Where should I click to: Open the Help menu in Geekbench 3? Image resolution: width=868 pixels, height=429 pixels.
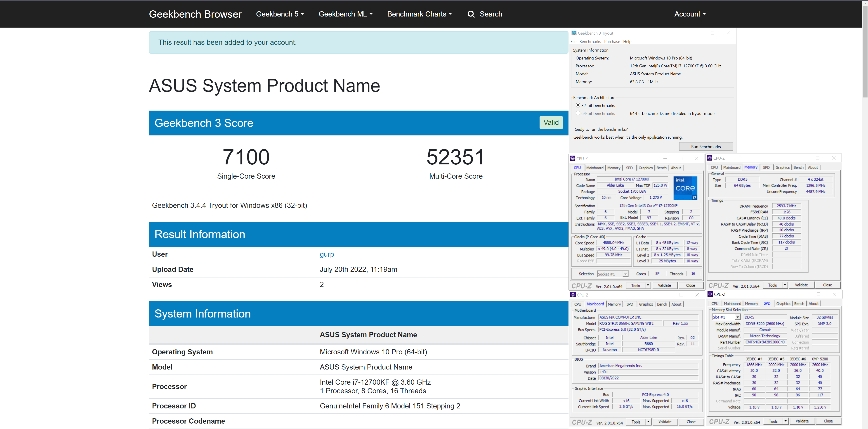tap(627, 42)
